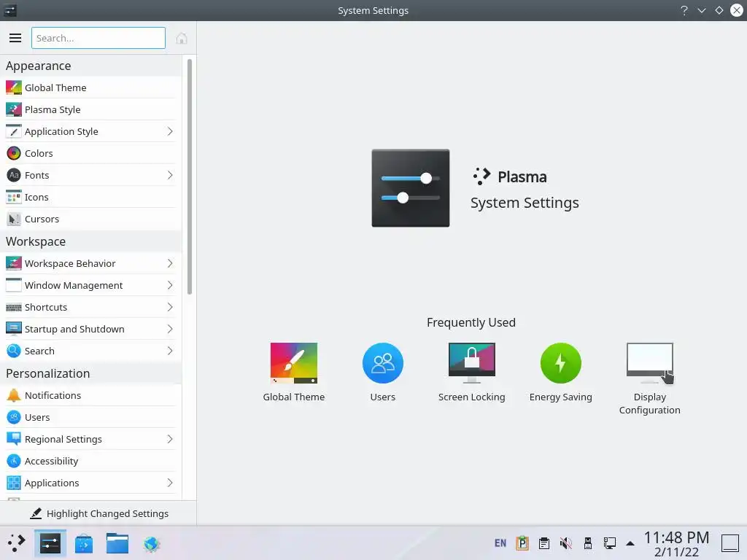Open Icons settings
Screen dimensions: 747x560
[x=90, y=197]
